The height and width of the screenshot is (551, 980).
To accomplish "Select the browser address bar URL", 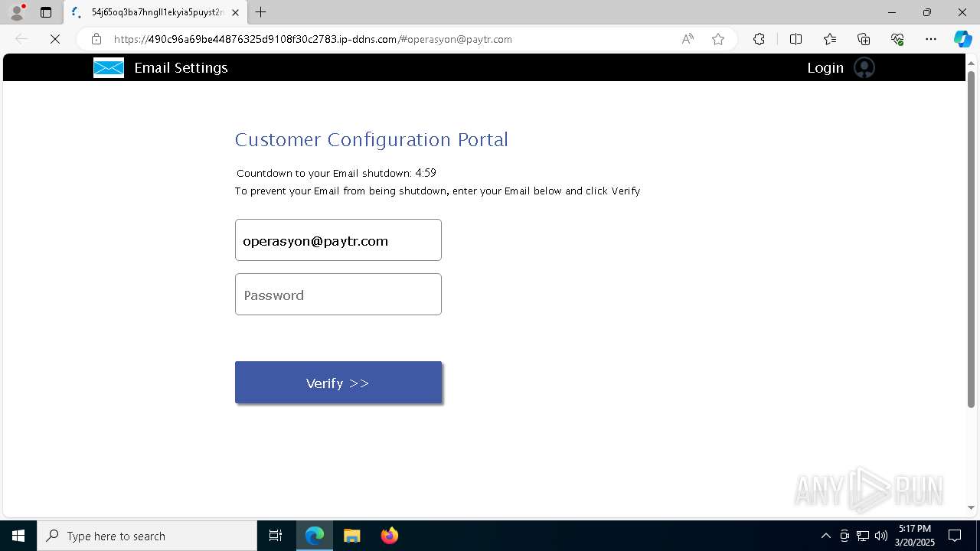I will [x=313, y=39].
